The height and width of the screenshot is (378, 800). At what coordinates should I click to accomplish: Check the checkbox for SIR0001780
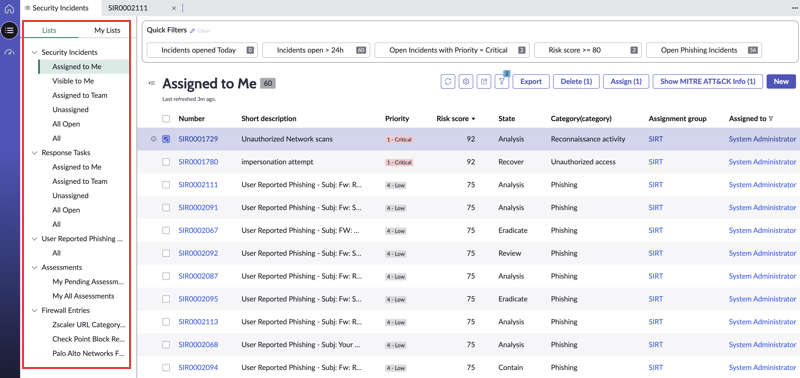click(166, 162)
